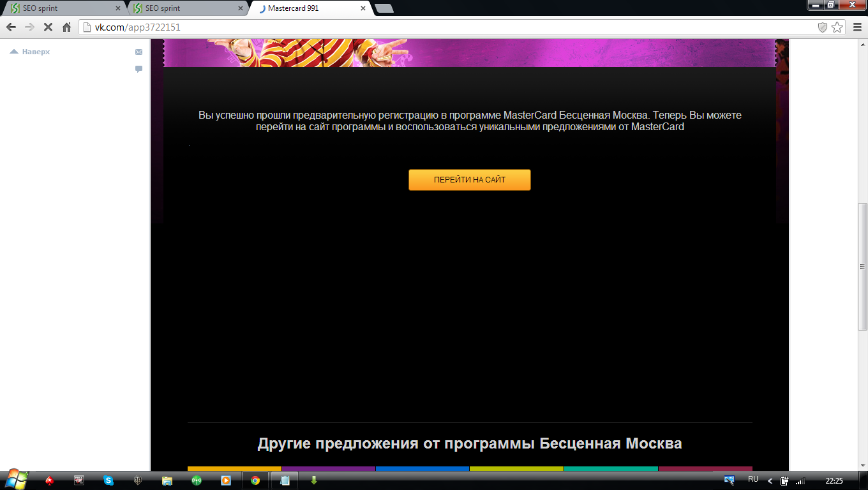Click the browser forward arrow
Image resolution: width=868 pixels, height=490 pixels.
[29, 27]
